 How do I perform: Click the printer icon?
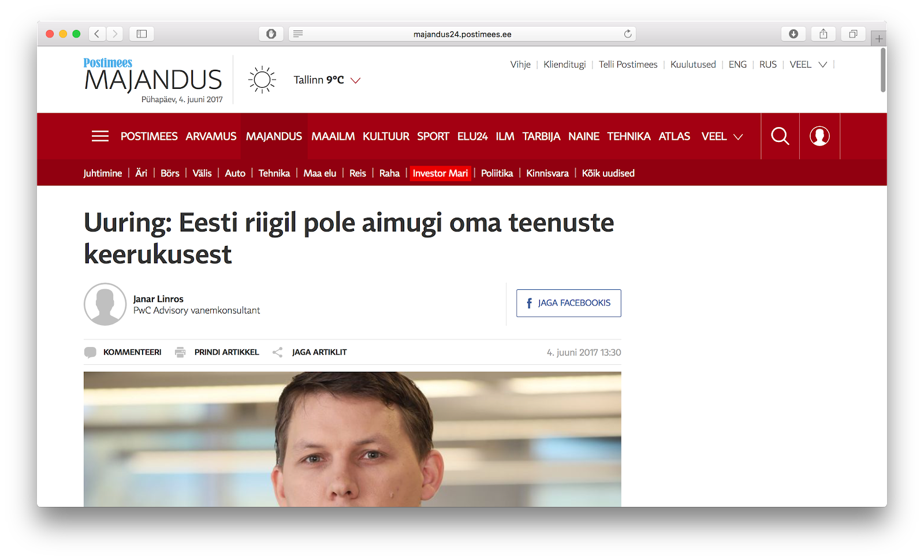(x=180, y=352)
